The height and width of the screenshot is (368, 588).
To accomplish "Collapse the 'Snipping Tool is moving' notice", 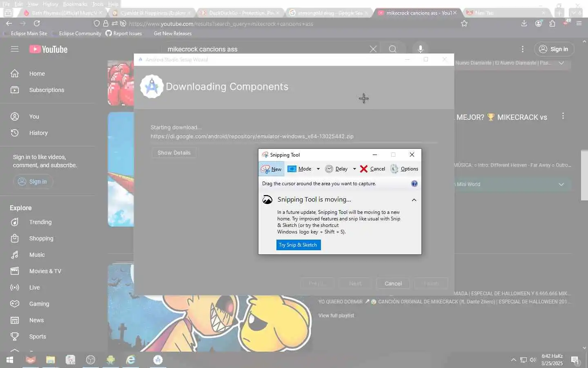I will click(414, 200).
